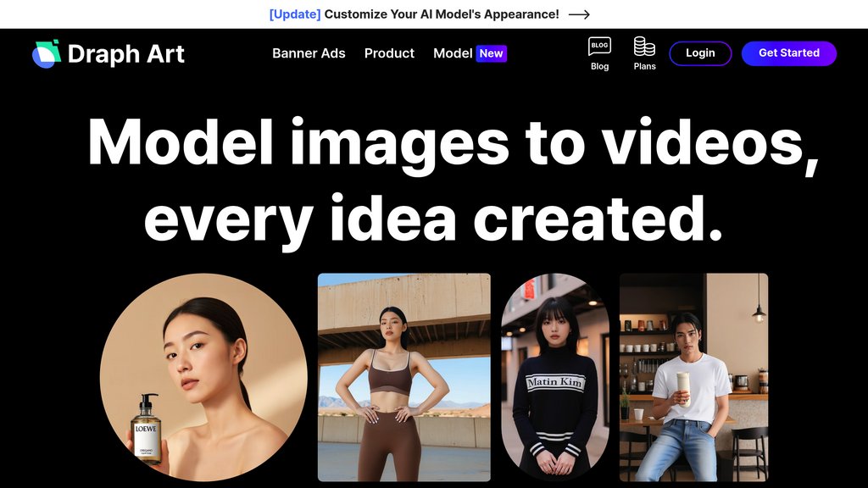Image resolution: width=868 pixels, height=488 pixels.
Task: Open the Blog speech-bubble icon
Action: (599, 46)
